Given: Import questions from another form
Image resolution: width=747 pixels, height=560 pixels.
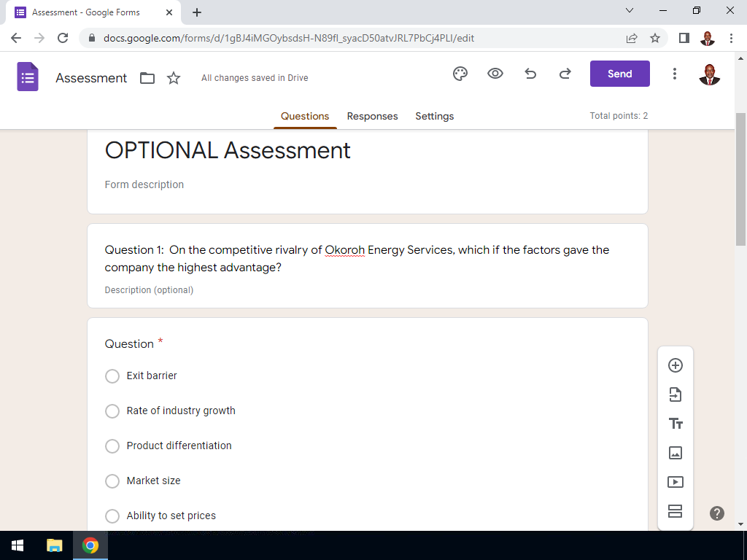Looking at the screenshot, I should [x=675, y=394].
